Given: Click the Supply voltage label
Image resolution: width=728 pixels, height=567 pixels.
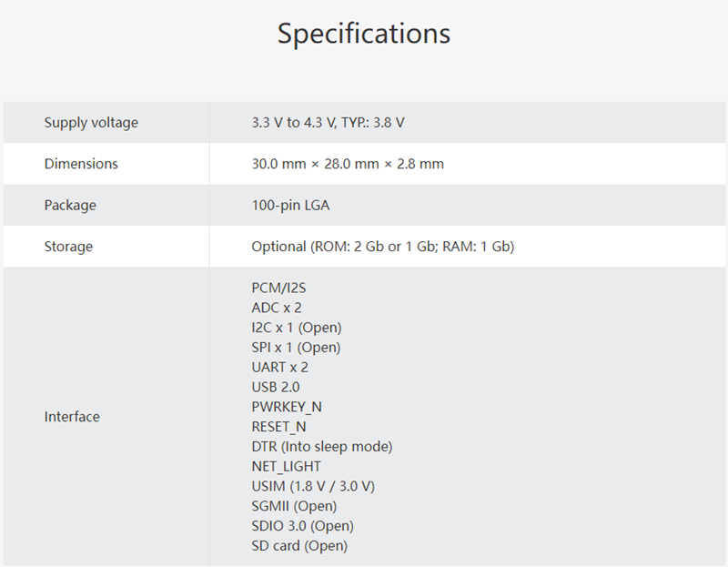Looking at the screenshot, I should (91, 123).
